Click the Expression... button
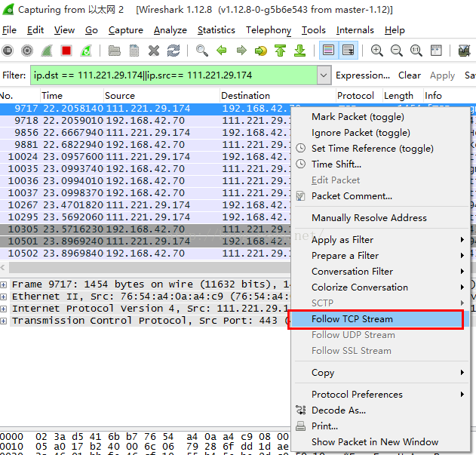 (x=363, y=75)
